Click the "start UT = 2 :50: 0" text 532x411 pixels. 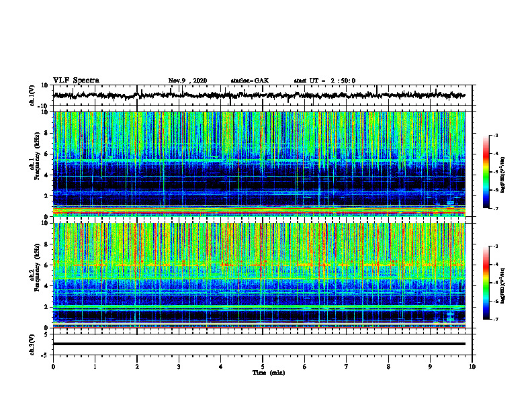(x=324, y=81)
